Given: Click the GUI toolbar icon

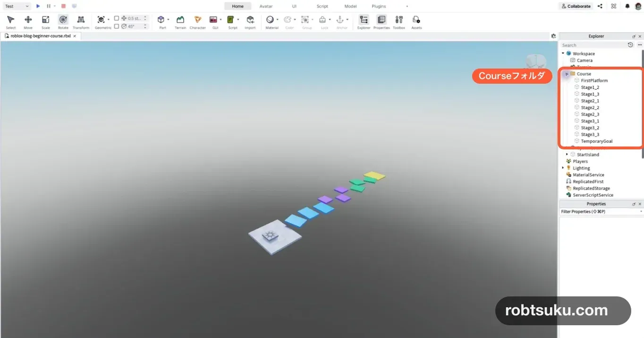Looking at the screenshot, I should coord(213,20).
